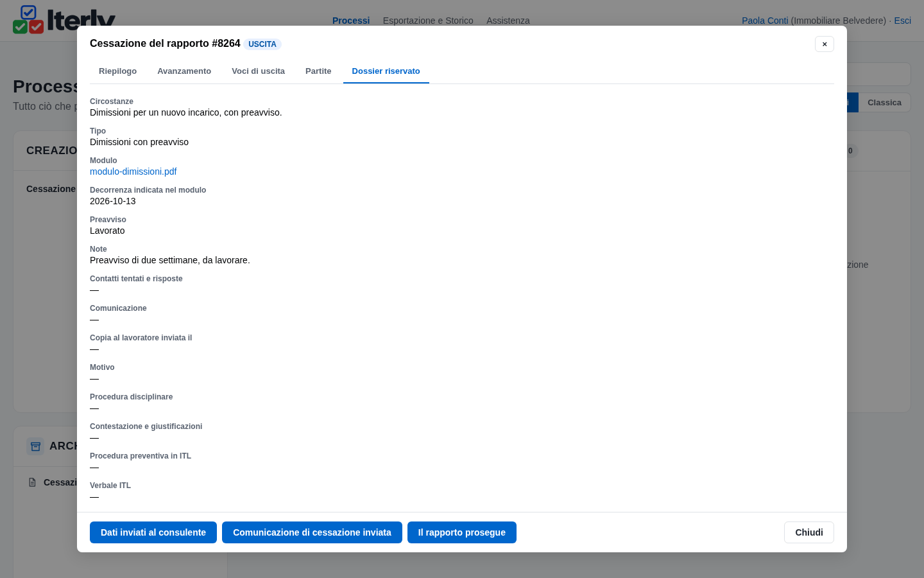Image resolution: width=924 pixels, height=578 pixels.
Task: Log out with the Esci link
Action: coord(903,21)
